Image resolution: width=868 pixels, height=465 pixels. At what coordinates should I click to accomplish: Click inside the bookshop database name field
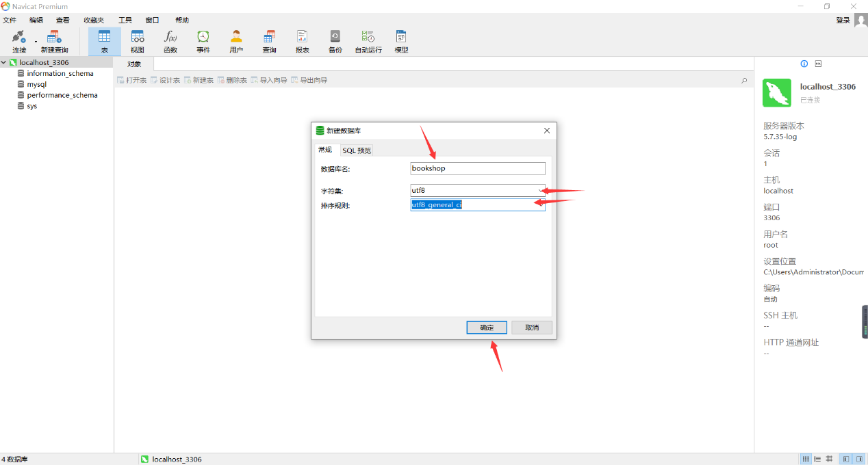click(477, 168)
